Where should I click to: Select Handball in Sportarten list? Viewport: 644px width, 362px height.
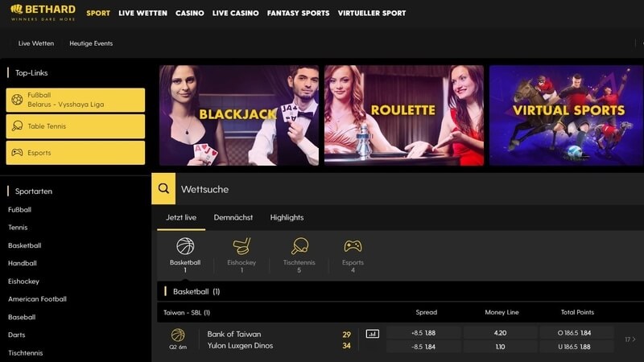click(23, 263)
